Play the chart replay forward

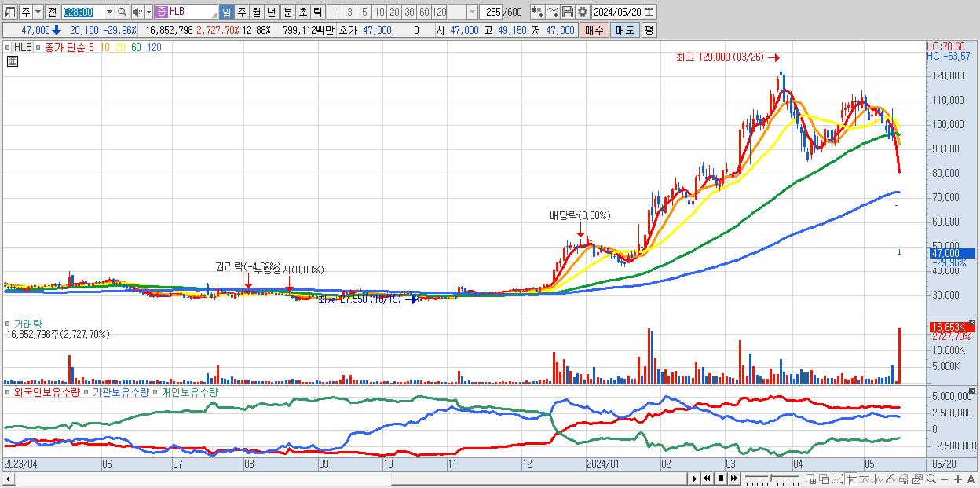tap(695, 479)
